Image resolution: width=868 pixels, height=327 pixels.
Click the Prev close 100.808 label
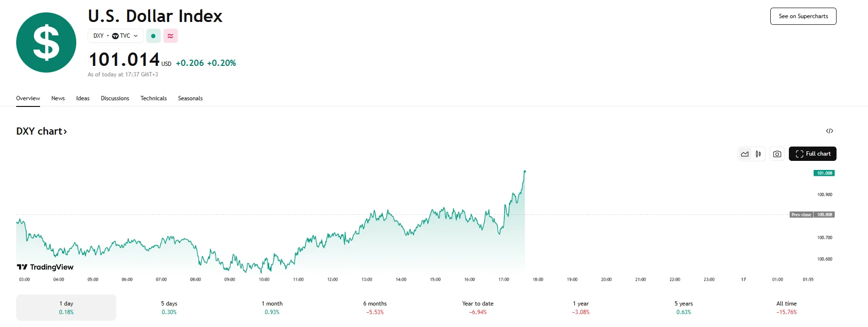tap(812, 215)
